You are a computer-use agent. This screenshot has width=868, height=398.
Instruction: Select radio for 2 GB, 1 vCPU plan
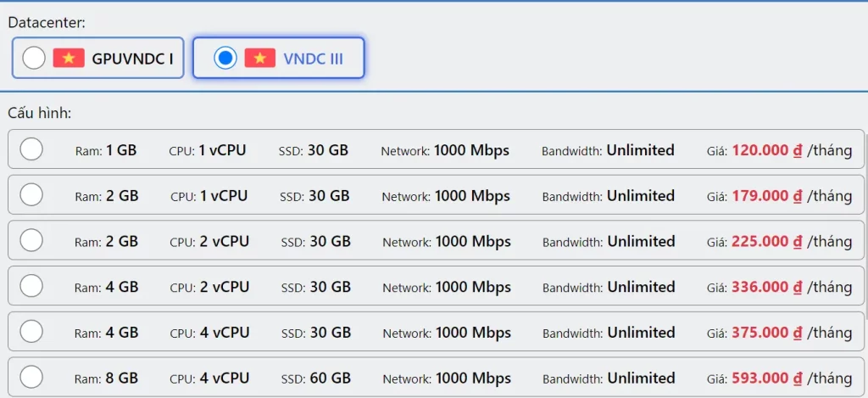point(31,195)
